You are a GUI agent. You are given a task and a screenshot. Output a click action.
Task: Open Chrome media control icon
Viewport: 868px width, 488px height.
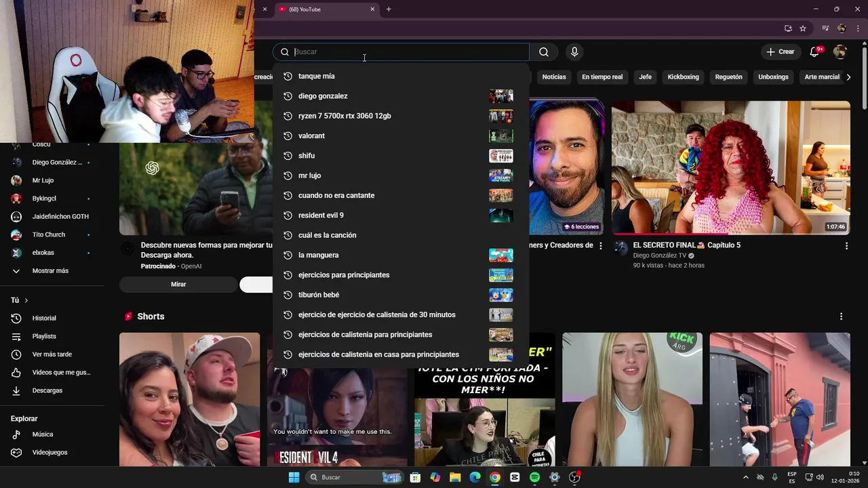coord(825,28)
